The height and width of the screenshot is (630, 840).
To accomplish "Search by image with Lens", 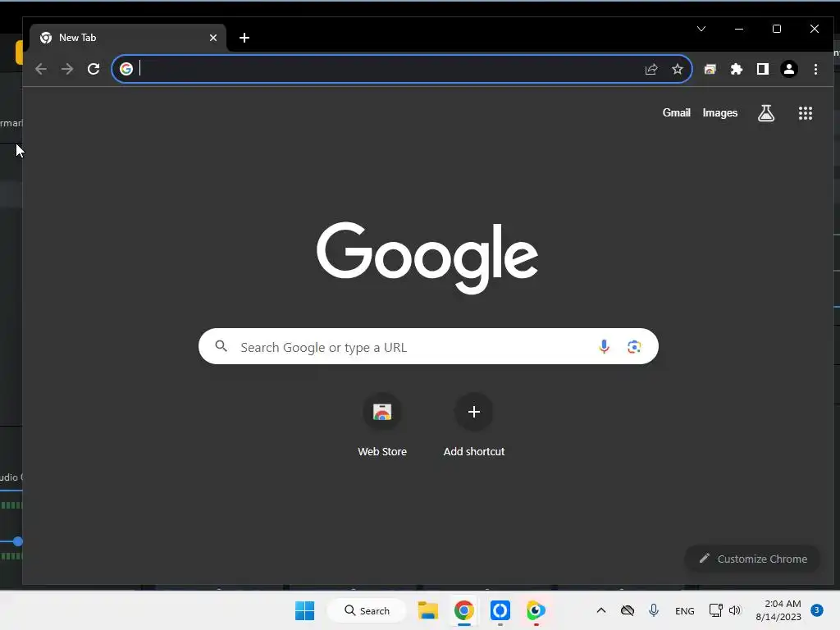I will tap(634, 347).
